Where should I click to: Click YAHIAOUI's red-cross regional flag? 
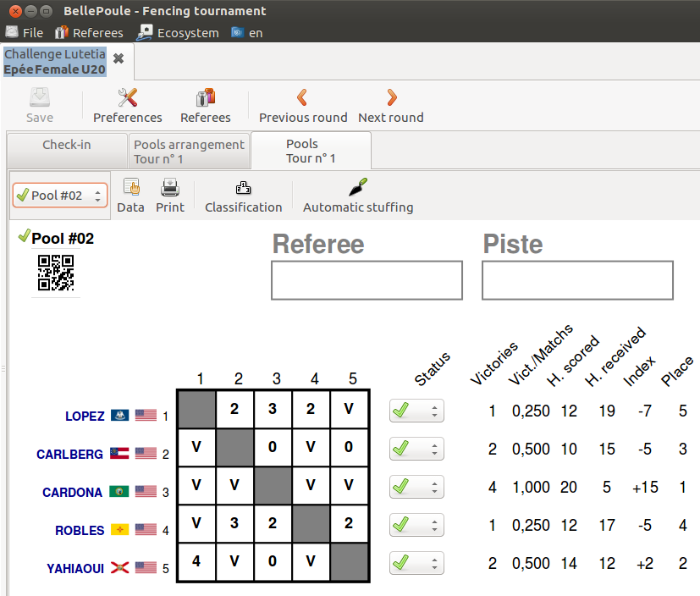[x=119, y=567]
